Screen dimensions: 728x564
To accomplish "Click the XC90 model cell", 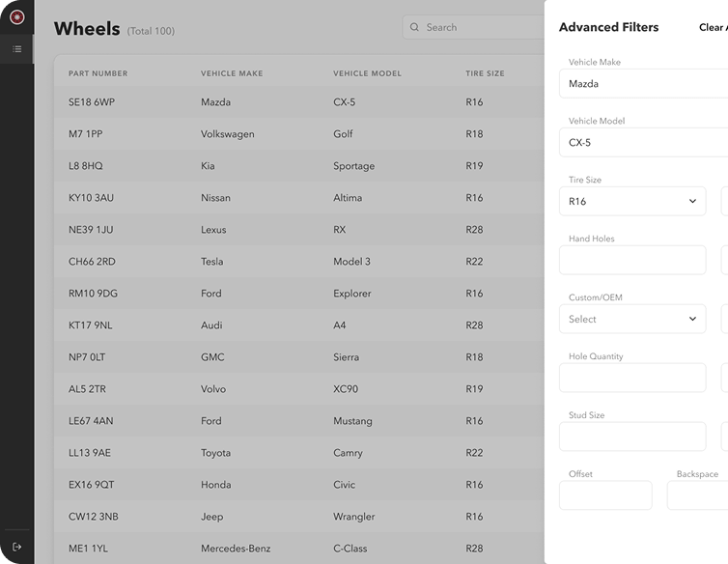I will [346, 389].
